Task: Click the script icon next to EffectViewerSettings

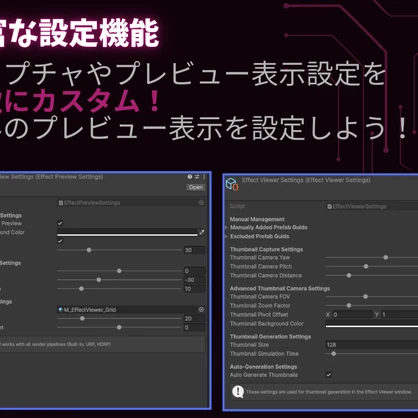Action: pos(329,207)
